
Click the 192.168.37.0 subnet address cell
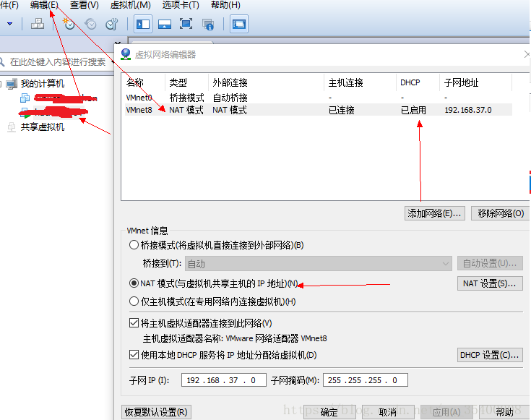[x=468, y=110]
